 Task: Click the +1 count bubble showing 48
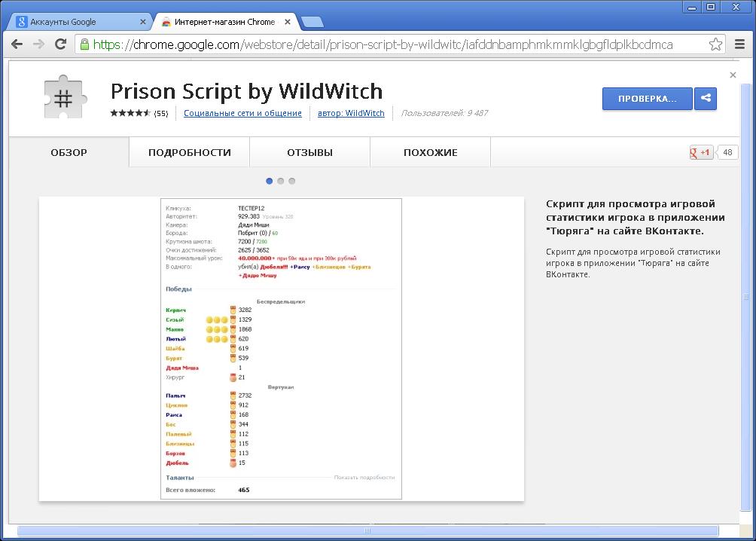pyautogui.click(x=727, y=152)
